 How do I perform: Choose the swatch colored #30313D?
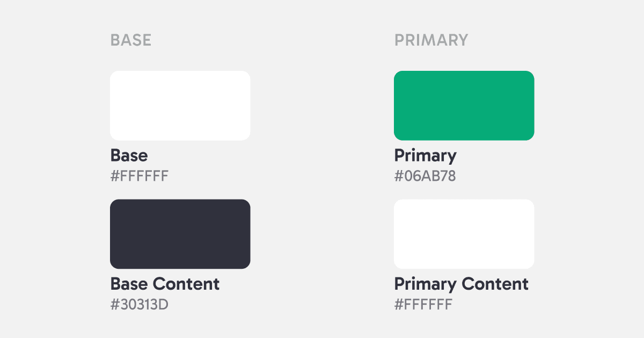(x=180, y=234)
